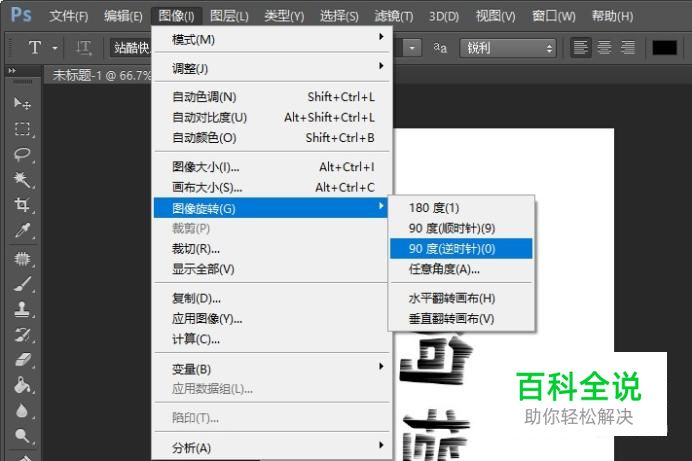This screenshot has height=461, width=692.
Task: Choose 水平翻转画布(H)
Action: click(x=461, y=298)
